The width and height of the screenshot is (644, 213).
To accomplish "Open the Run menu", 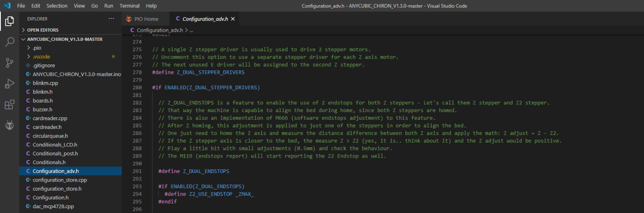I will click(109, 6).
